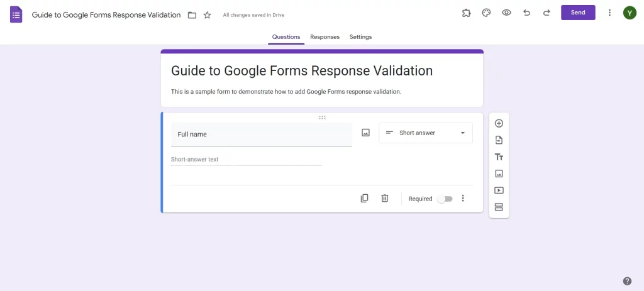
Task: Add a new question from sidebar
Action: (499, 124)
